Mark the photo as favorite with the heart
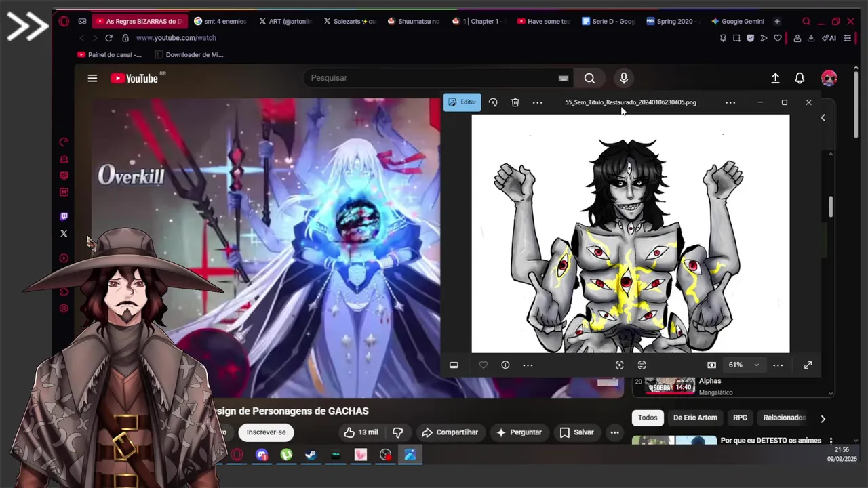The image size is (868, 488). tap(483, 365)
